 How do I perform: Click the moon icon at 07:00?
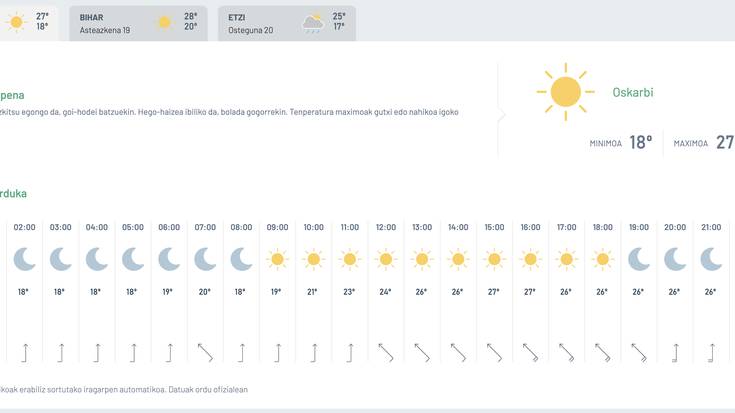pos(205,259)
